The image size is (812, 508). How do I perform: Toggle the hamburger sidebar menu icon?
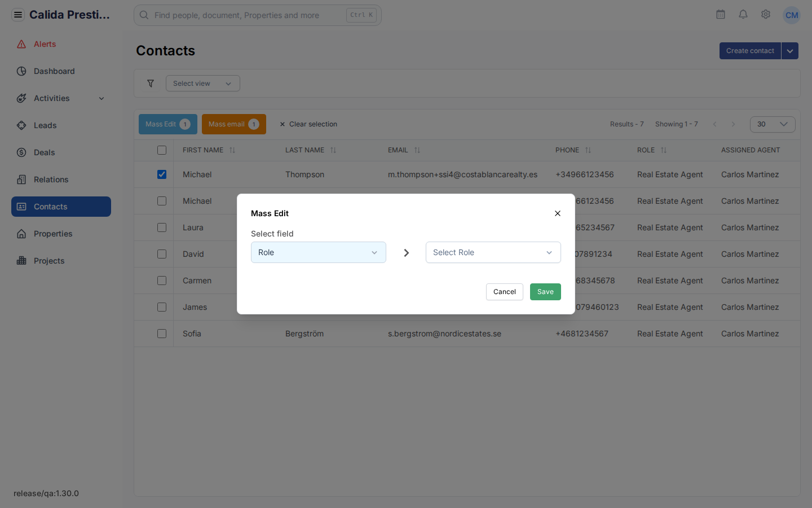(18, 15)
